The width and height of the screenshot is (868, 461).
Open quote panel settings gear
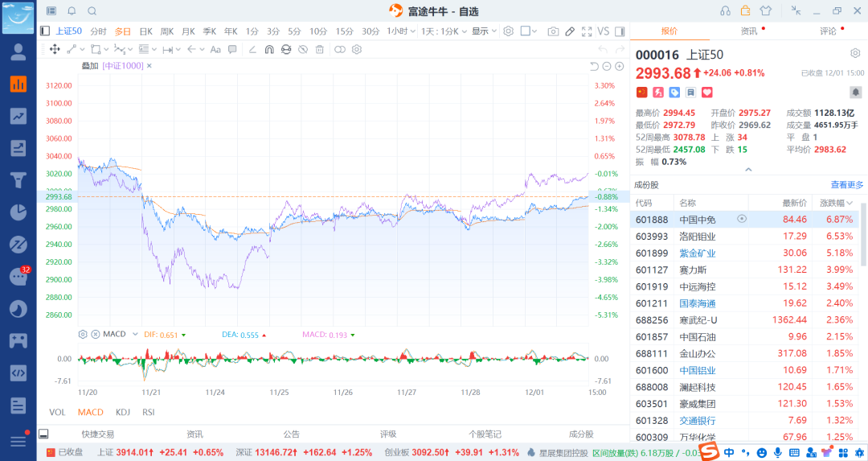pos(855,53)
